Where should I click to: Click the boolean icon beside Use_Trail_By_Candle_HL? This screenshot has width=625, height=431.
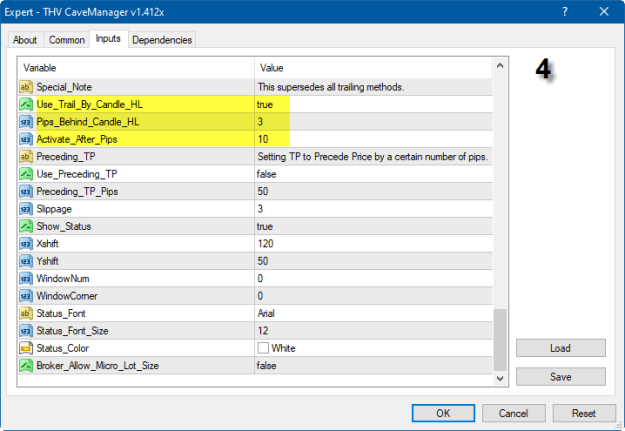pyautogui.click(x=26, y=104)
